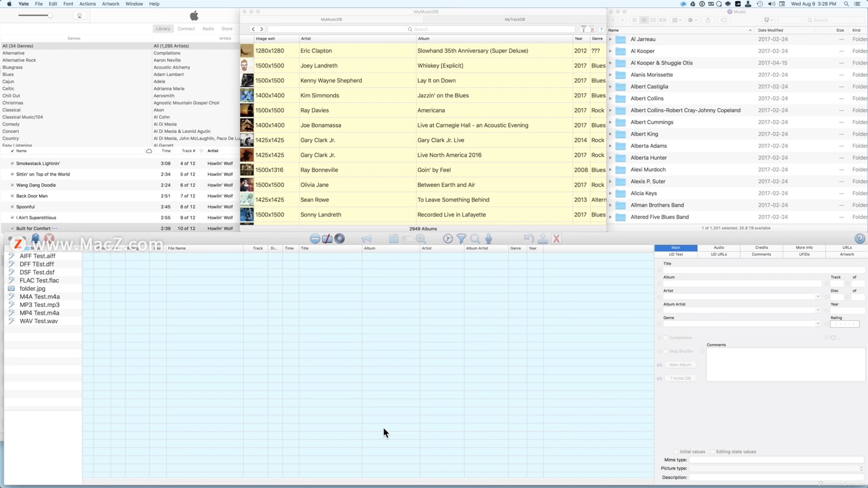868x488 pixels.
Task: Click the stamp toolbar icon
Action: [543, 239]
